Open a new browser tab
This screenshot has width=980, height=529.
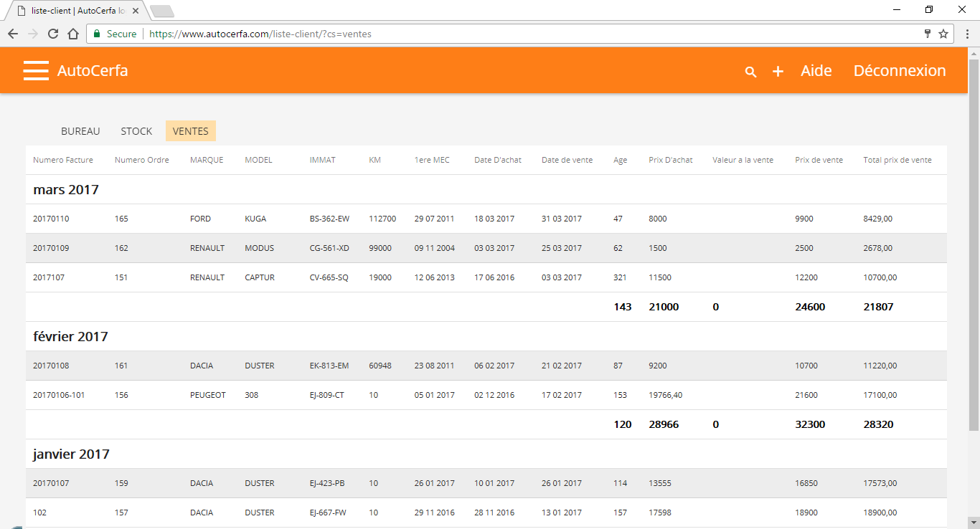162,11
